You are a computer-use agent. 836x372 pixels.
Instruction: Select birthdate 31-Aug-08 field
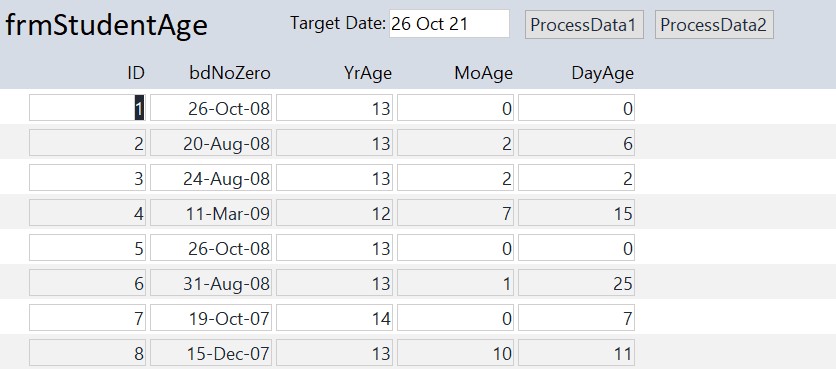[x=211, y=283]
